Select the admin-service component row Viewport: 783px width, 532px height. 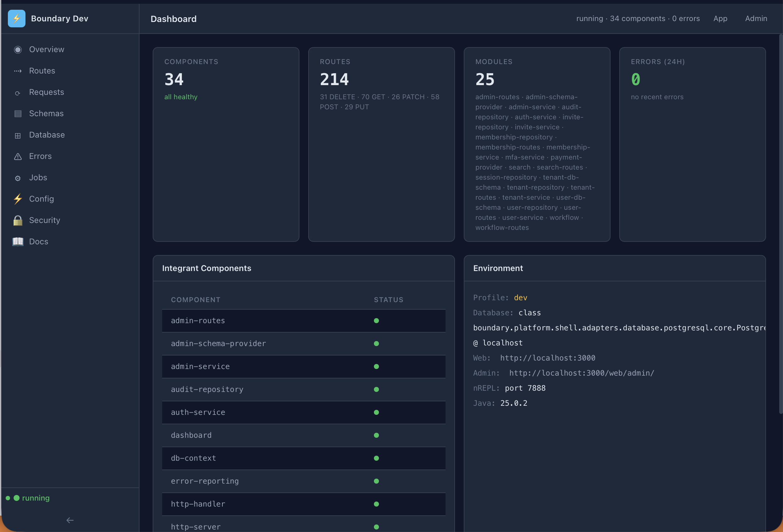click(x=304, y=367)
